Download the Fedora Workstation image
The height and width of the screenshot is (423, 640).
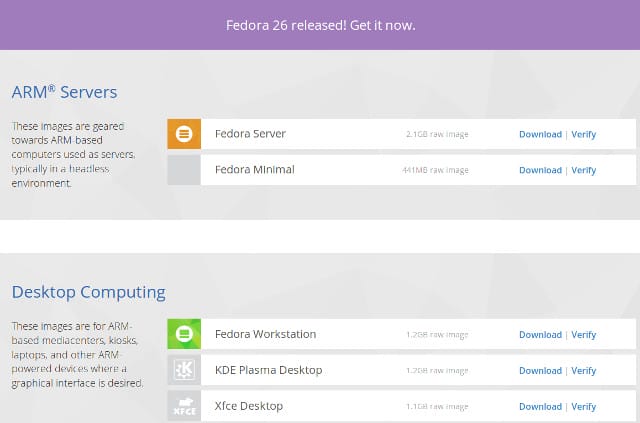[x=540, y=335]
